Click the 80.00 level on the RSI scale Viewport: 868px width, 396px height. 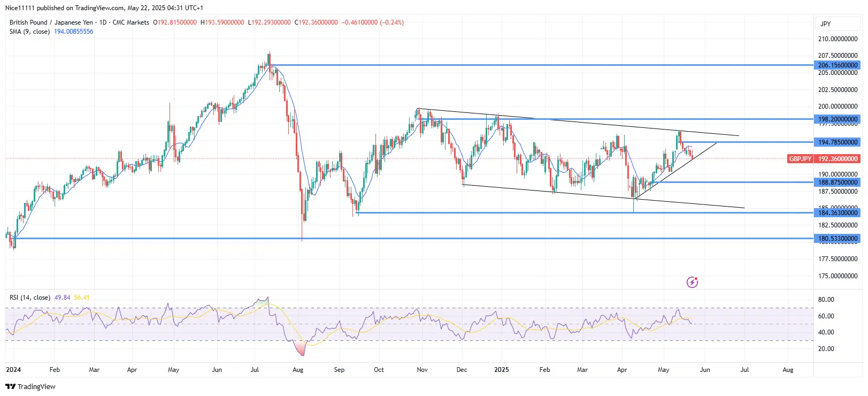(x=826, y=300)
